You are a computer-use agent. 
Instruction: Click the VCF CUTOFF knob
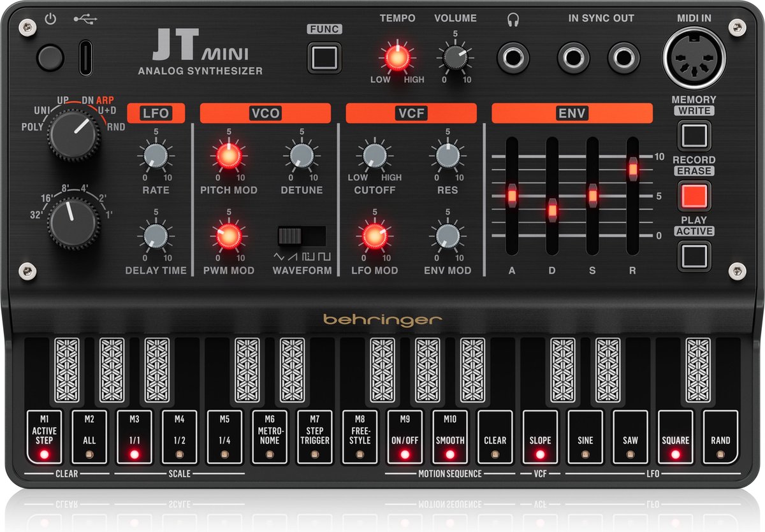point(375,155)
